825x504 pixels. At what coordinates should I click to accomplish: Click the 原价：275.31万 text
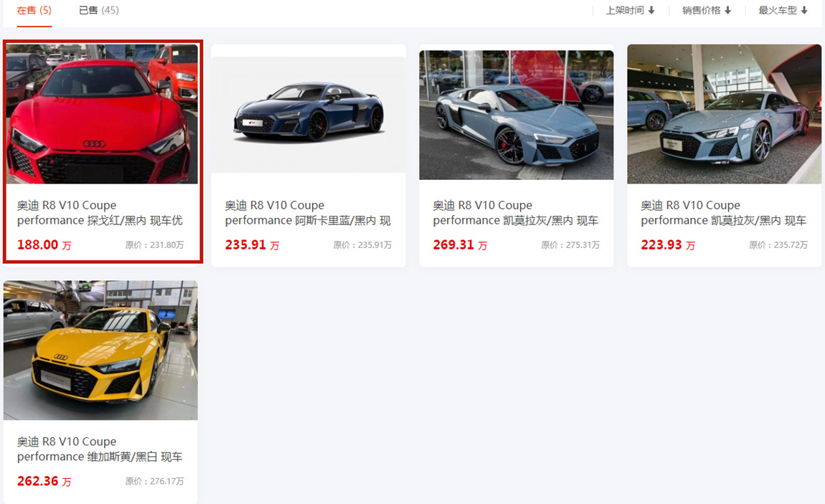tap(570, 245)
